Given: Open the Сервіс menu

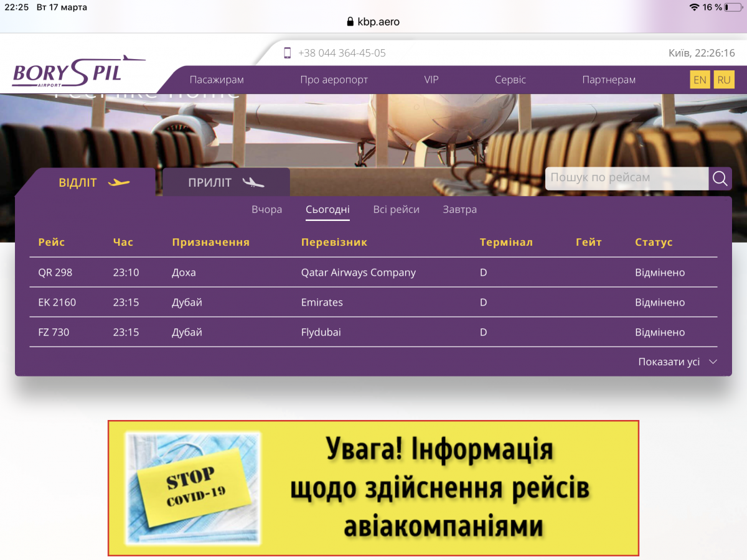Looking at the screenshot, I should pos(510,80).
